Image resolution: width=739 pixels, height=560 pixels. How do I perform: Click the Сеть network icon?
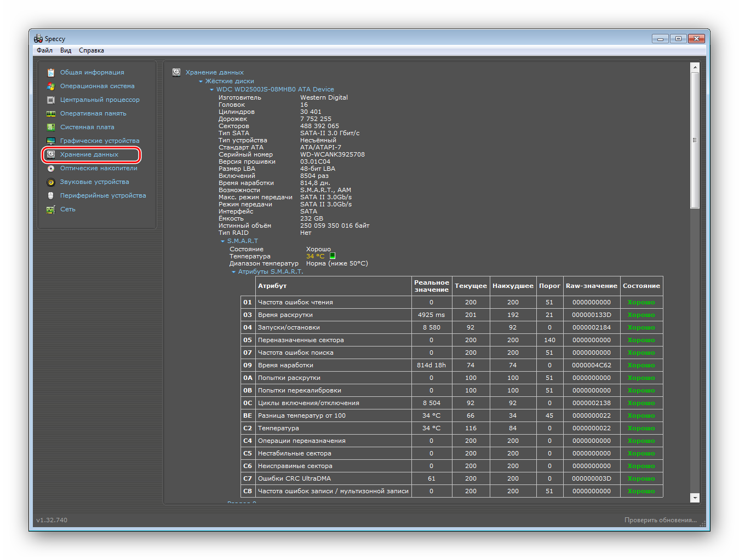coord(51,209)
